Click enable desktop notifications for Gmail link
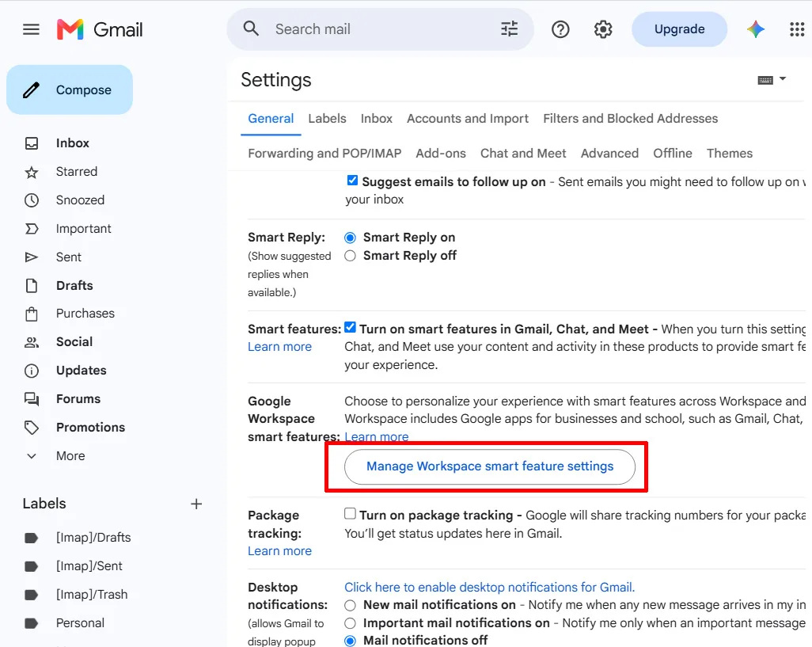This screenshot has width=812, height=647. (489, 588)
